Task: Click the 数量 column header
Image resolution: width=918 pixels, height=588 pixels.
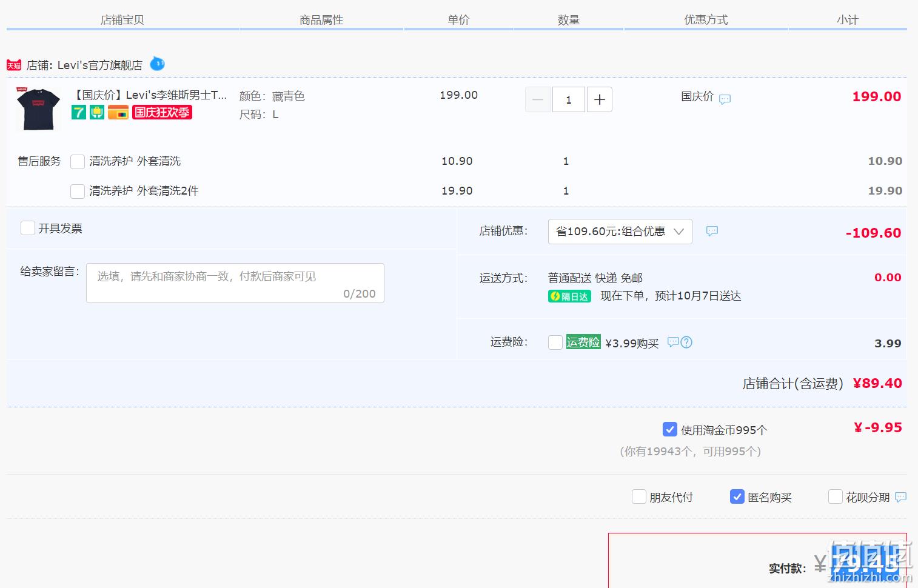Action: pos(569,20)
